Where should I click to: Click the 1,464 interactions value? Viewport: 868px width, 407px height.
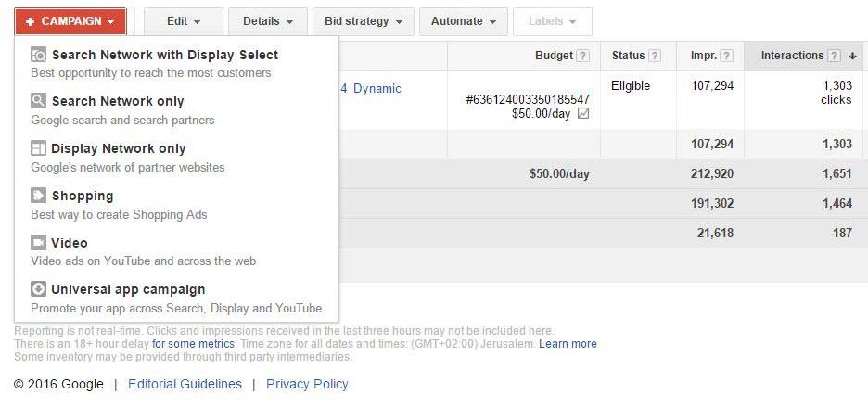[x=837, y=203]
